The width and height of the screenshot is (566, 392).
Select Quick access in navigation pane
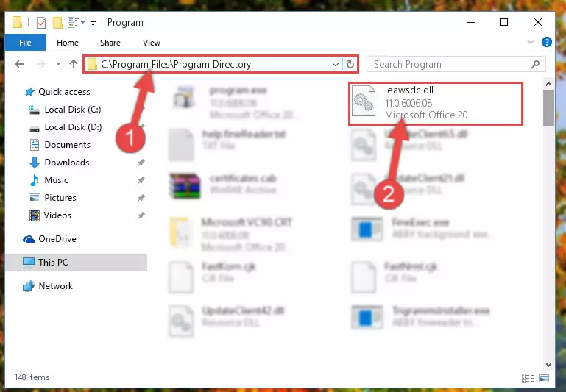click(x=64, y=92)
